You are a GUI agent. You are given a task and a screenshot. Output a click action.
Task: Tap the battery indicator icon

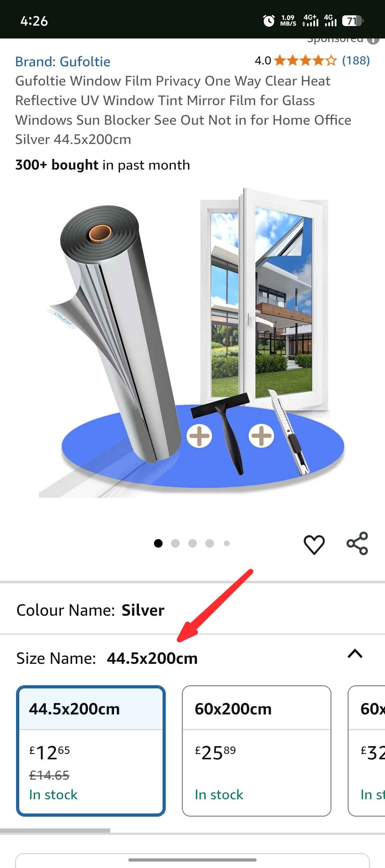353,21
